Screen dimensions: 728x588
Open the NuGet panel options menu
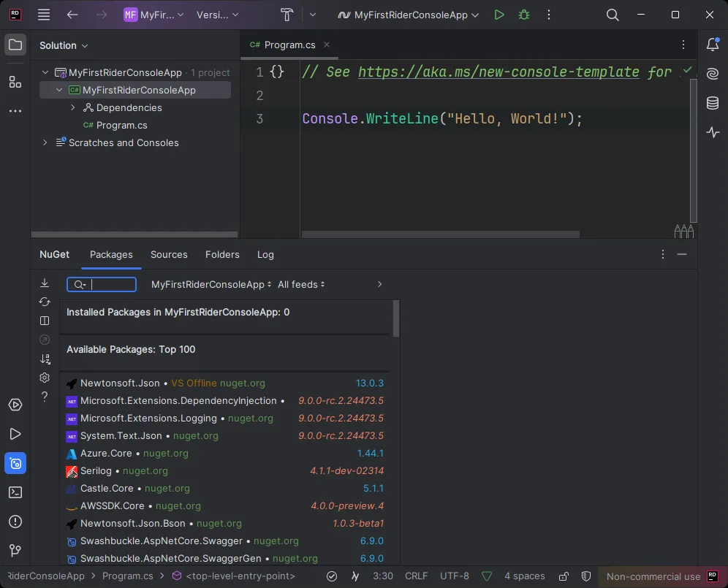662,254
